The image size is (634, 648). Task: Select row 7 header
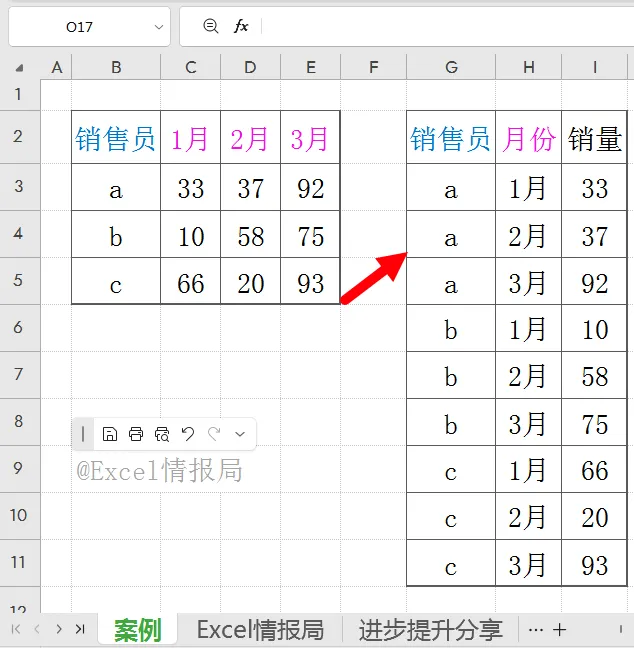pos(19,375)
